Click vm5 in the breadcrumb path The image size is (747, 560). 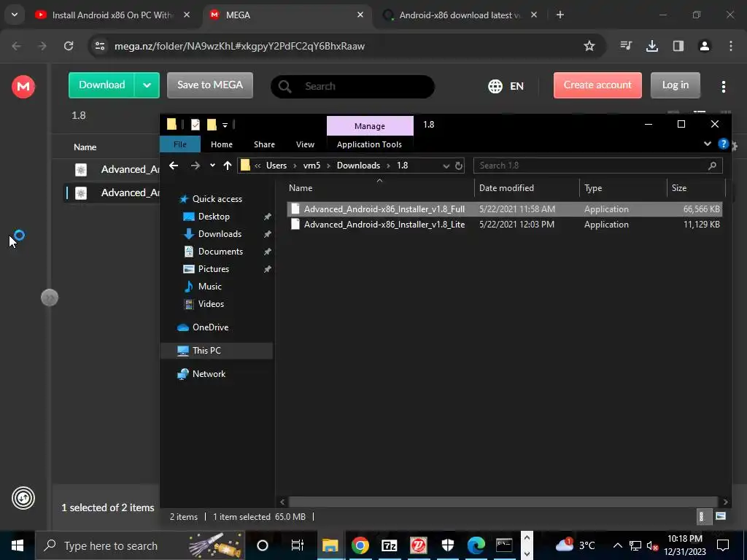[311, 166]
